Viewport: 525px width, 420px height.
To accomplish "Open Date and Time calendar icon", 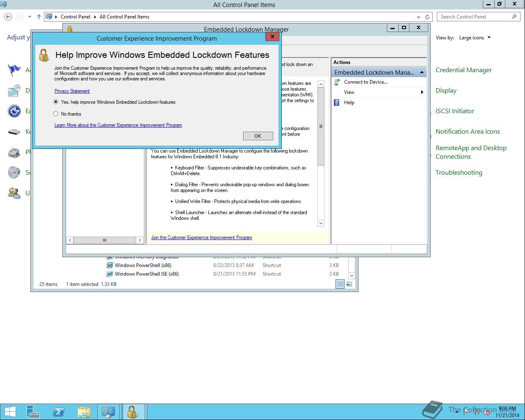I will 14,91.
